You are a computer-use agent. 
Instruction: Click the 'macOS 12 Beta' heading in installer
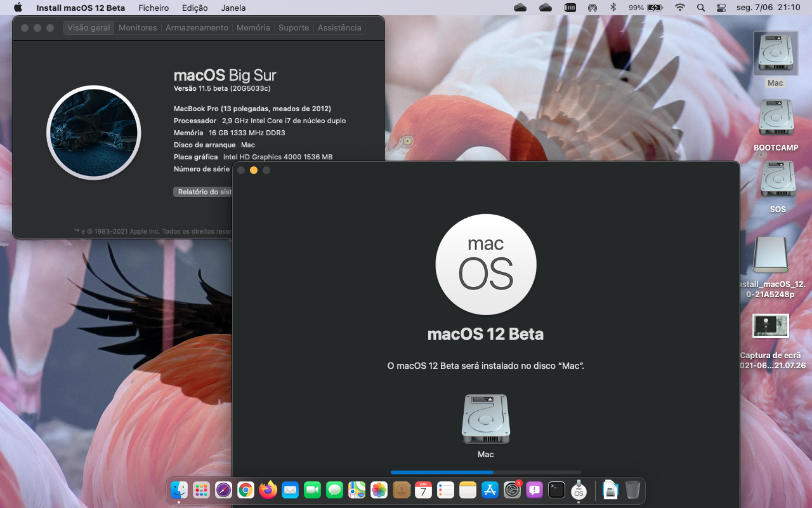tap(486, 334)
